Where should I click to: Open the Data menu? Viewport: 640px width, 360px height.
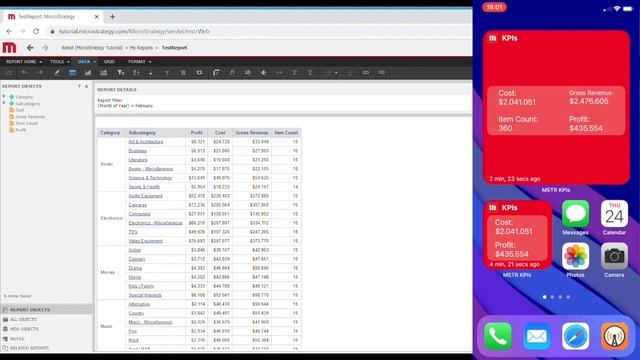87,62
